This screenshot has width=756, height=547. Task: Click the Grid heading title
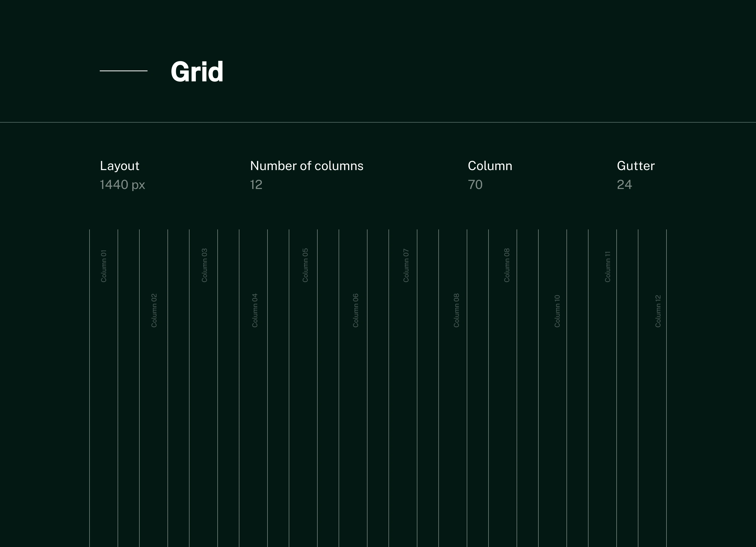click(197, 72)
